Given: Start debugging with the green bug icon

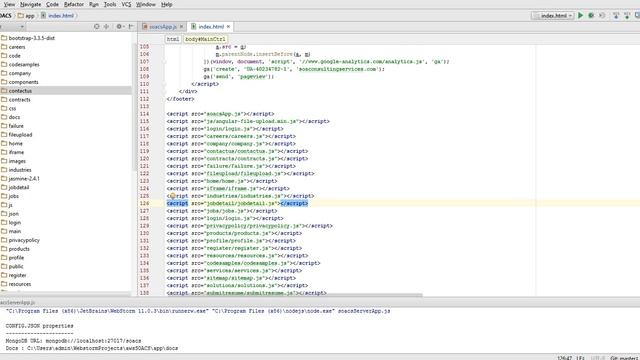Looking at the screenshot, I should click(591, 16).
